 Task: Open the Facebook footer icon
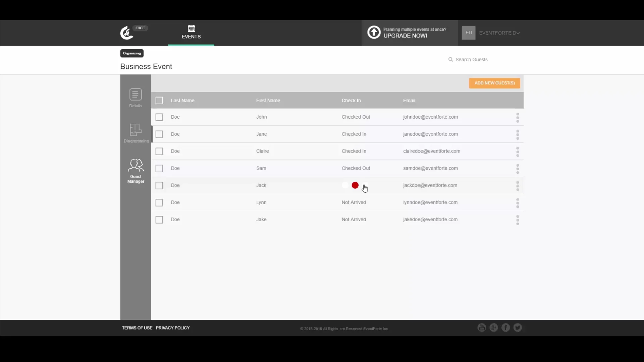tap(506, 327)
